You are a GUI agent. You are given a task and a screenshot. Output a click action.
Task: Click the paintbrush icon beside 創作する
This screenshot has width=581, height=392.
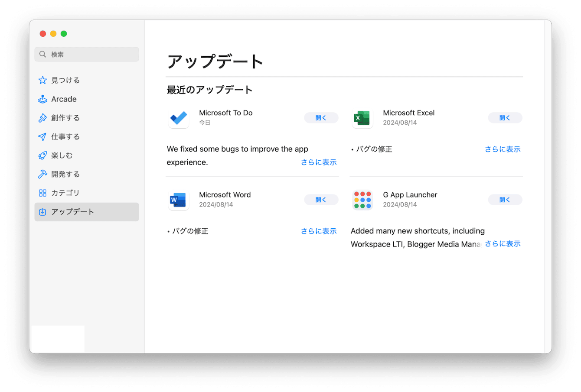[x=42, y=118]
